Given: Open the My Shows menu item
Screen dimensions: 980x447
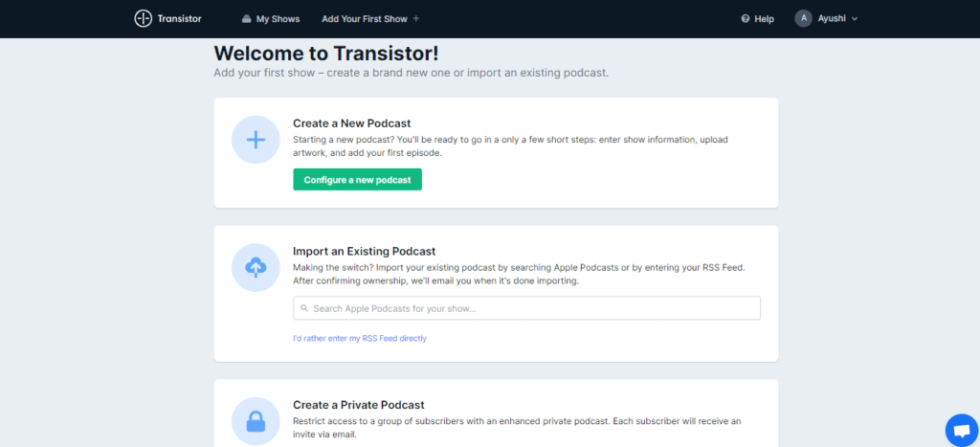Looking at the screenshot, I should [271, 19].
